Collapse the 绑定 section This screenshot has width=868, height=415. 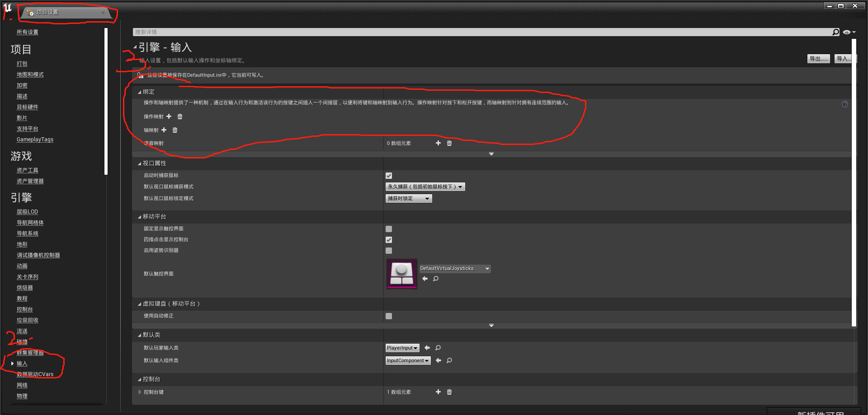(140, 92)
